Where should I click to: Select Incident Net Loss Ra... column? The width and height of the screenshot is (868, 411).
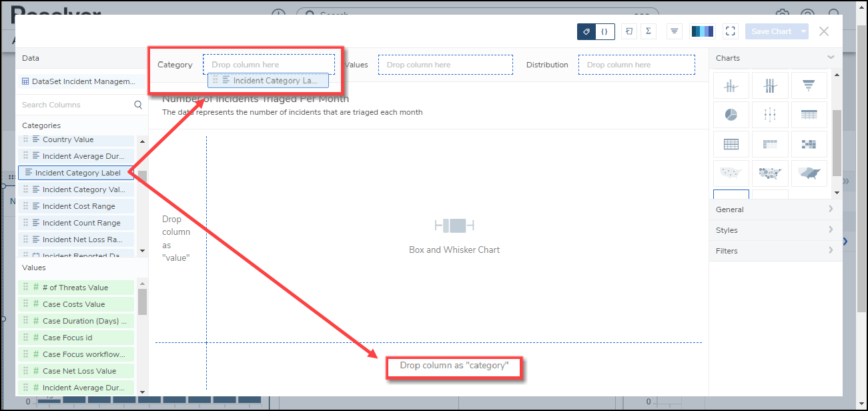click(76, 240)
